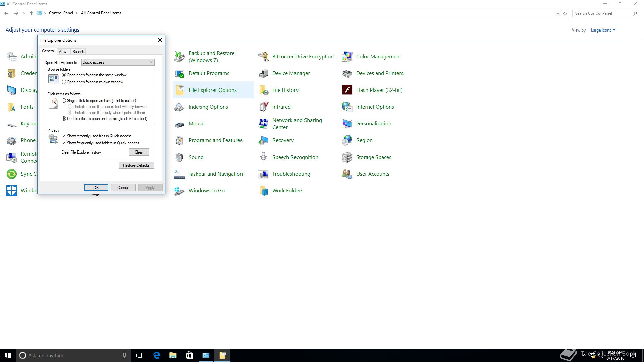Open Personalization icon
Viewport: 644px width, 362px height.
pyautogui.click(x=347, y=124)
